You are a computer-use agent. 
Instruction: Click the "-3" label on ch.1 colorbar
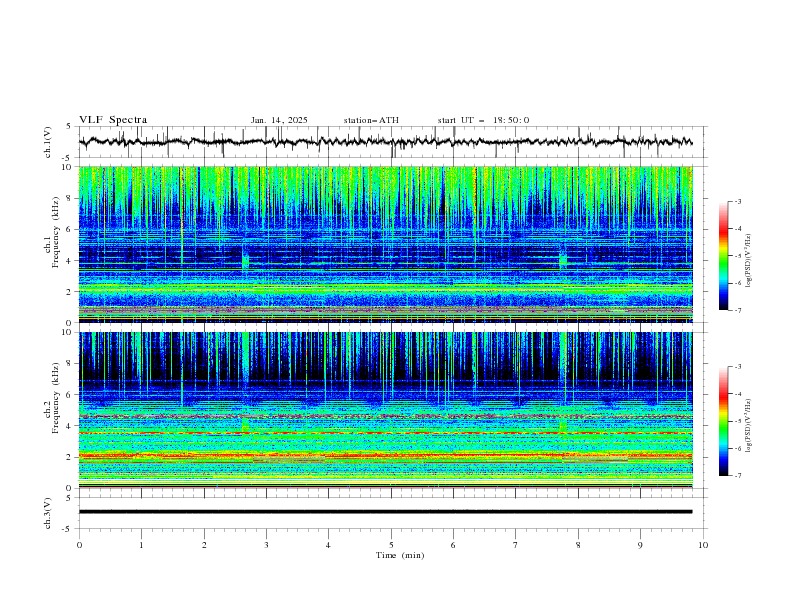coord(737,201)
